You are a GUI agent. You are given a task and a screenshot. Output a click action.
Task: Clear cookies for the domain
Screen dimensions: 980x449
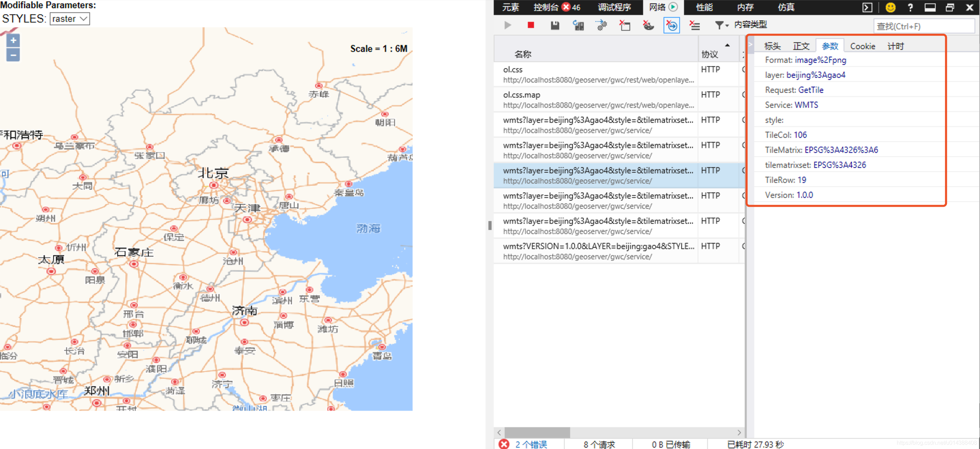point(648,26)
